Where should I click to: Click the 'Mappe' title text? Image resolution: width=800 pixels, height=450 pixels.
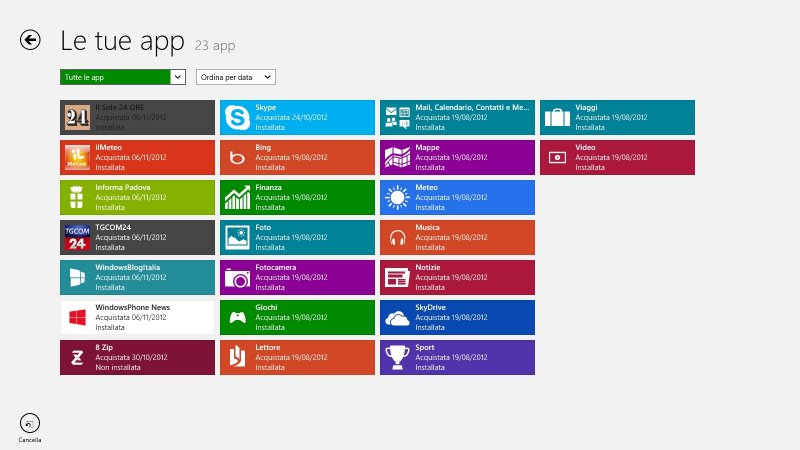click(427, 147)
